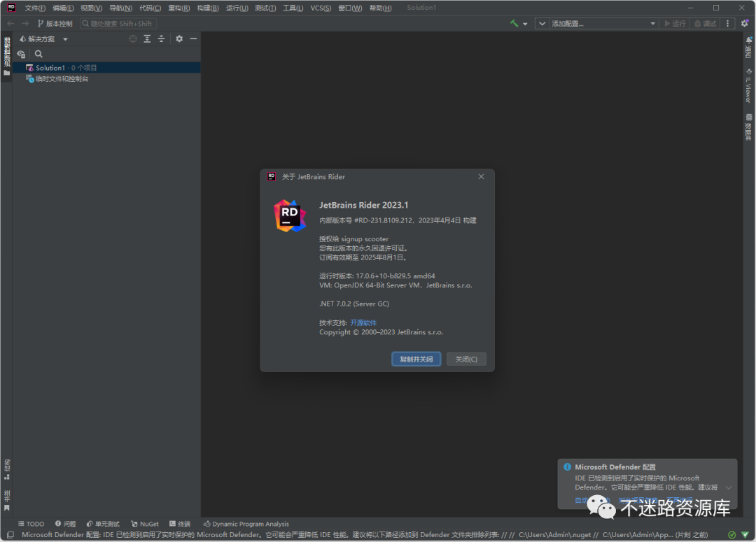This screenshot has height=542, width=756.
Task: Click the 运行 run button
Action: [x=675, y=24]
